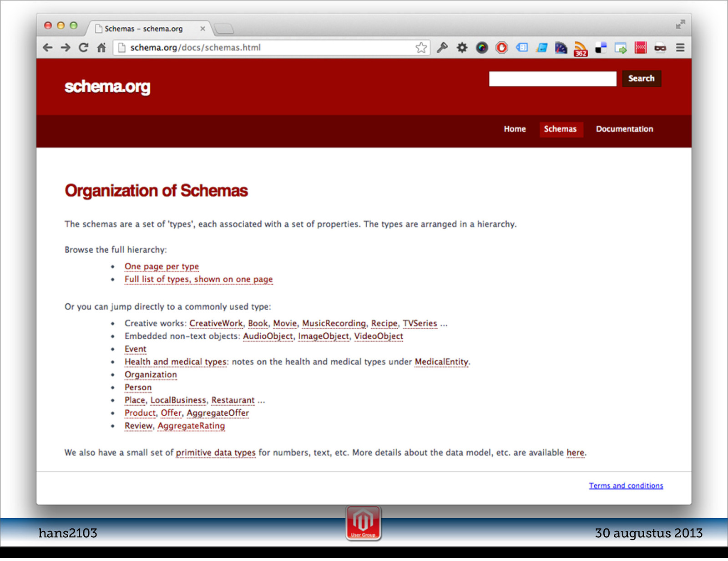728x561 pixels.
Task: Open the Schemas navigation item
Action: point(561,129)
